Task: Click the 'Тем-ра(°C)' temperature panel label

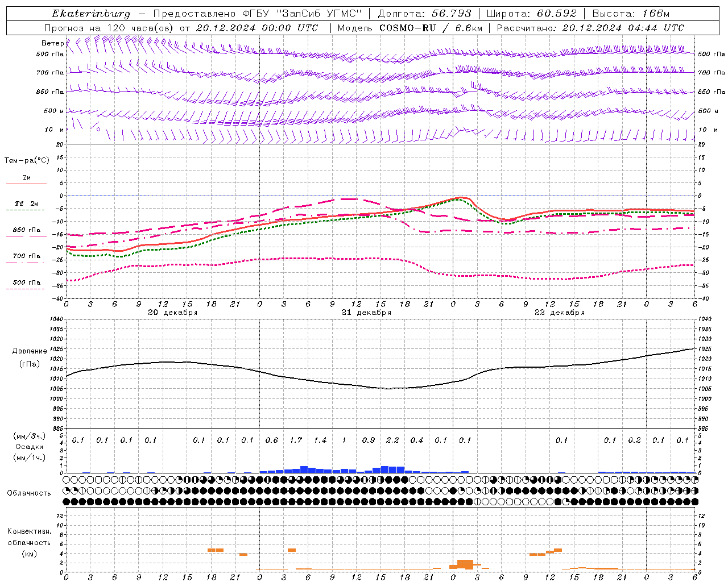Action: pos(27,161)
